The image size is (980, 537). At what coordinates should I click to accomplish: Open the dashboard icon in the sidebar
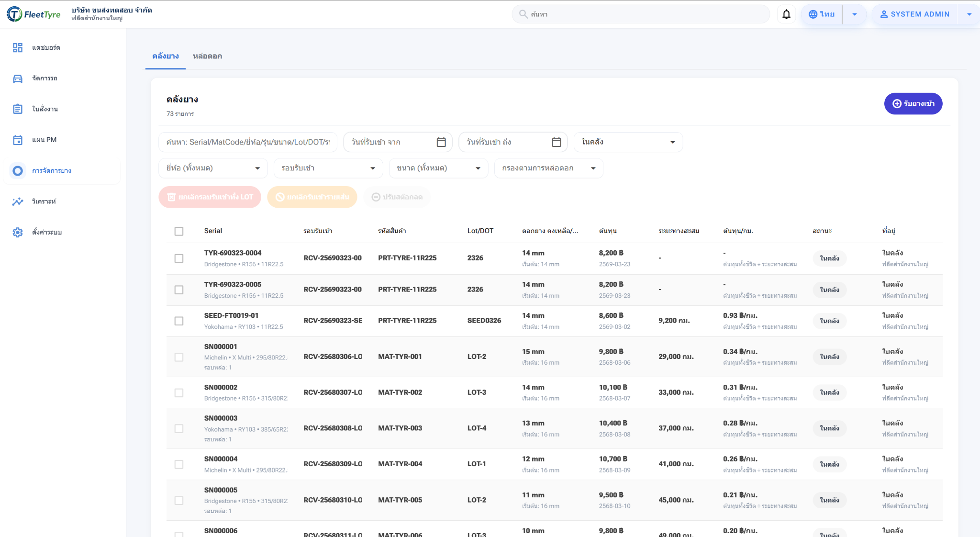pos(18,47)
